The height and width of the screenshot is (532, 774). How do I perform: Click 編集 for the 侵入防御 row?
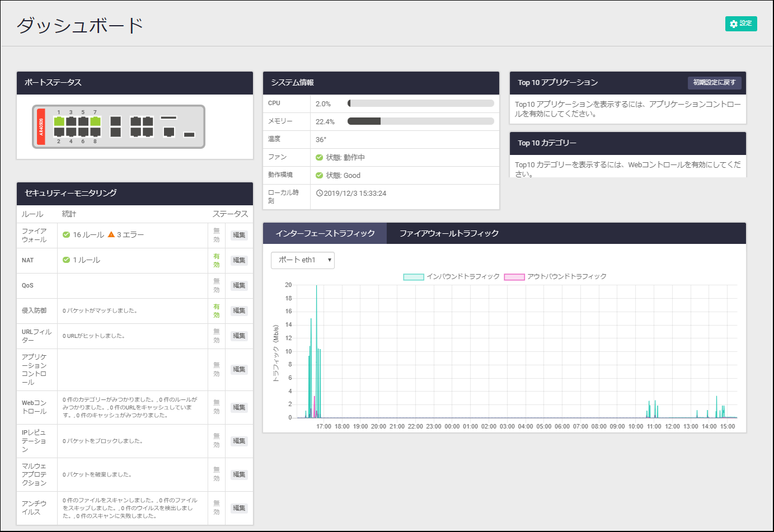pos(239,311)
